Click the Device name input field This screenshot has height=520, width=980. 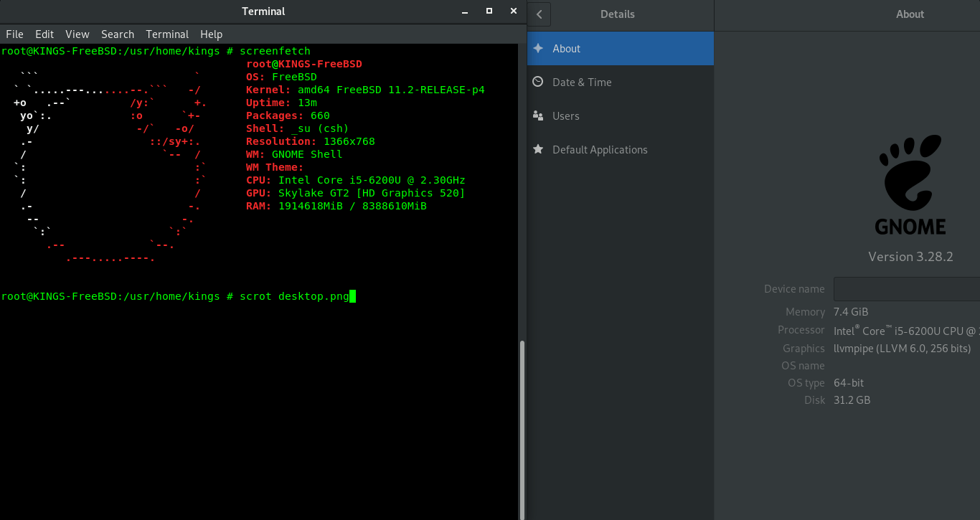[907, 289]
